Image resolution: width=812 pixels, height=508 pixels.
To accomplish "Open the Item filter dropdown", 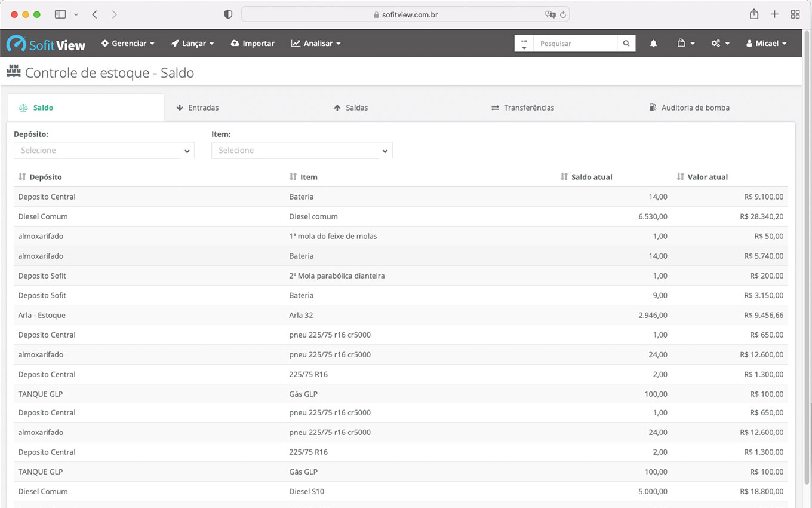I will tap(302, 151).
